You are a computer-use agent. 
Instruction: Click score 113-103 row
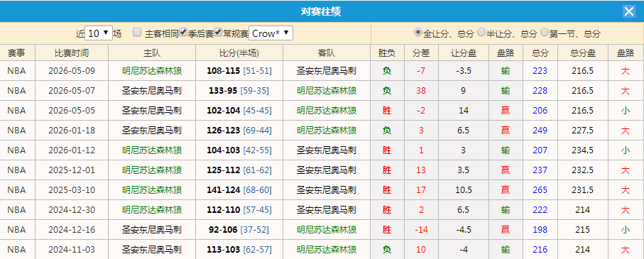click(223, 249)
